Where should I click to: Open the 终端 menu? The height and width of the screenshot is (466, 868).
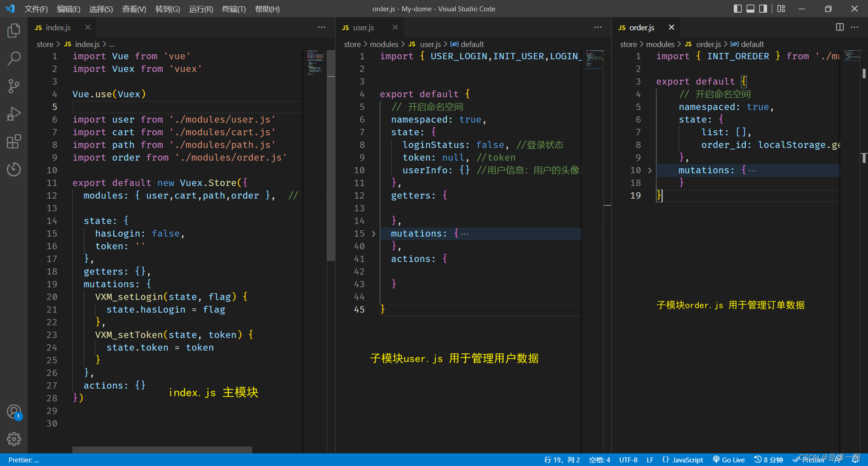pyautogui.click(x=233, y=9)
